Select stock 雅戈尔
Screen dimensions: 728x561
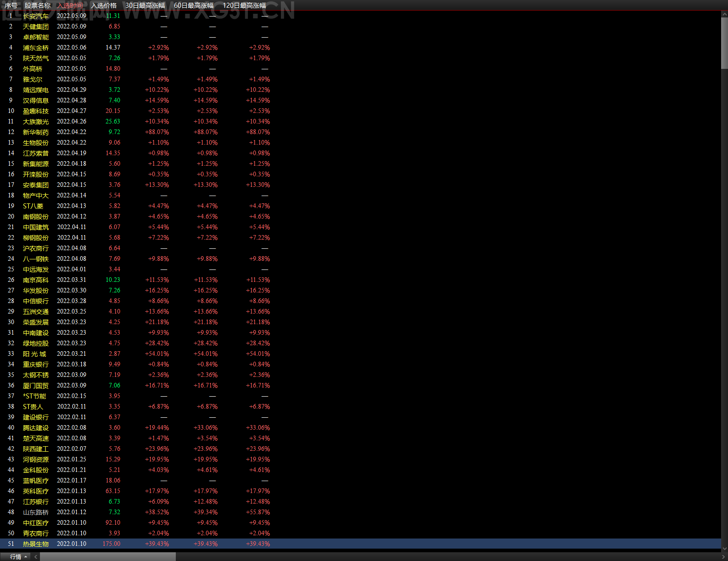click(x=33, y=79)
